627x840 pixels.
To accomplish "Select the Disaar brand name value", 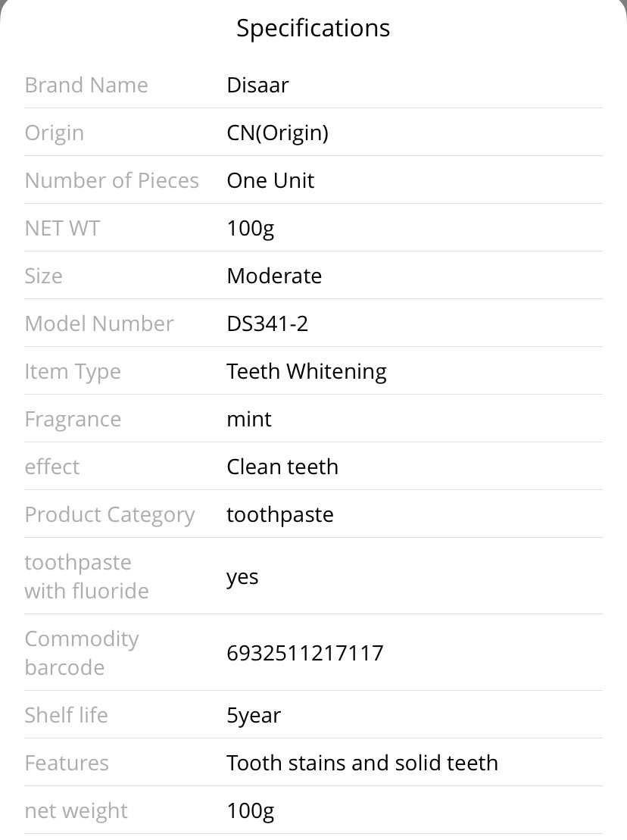I will pos(257,85).
